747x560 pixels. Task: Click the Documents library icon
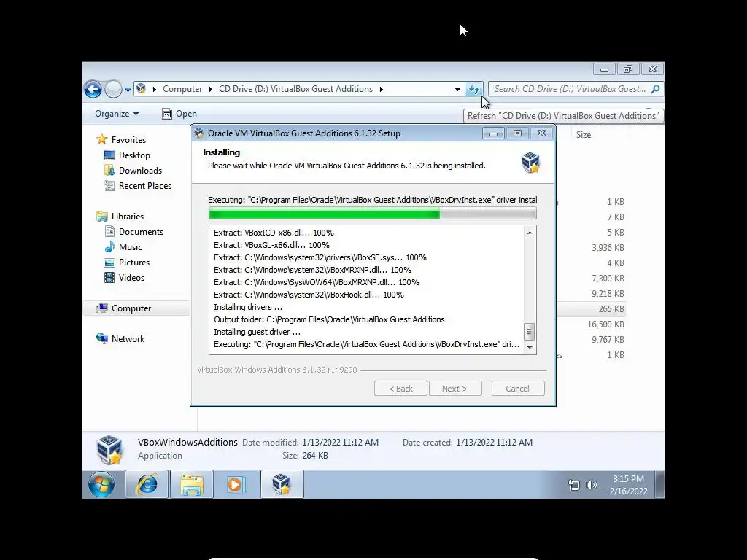[x=109, y=231]
